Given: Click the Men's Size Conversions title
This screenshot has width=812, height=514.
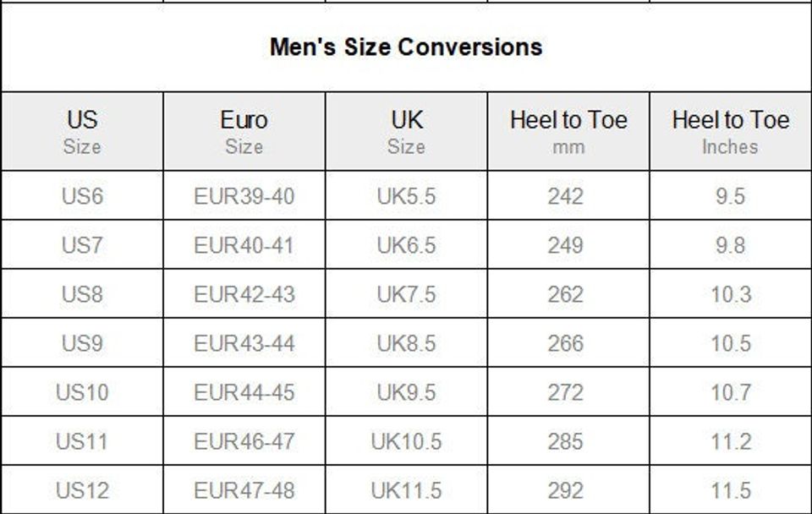Looking at the screenshot, I should click(x=406, y=46).
